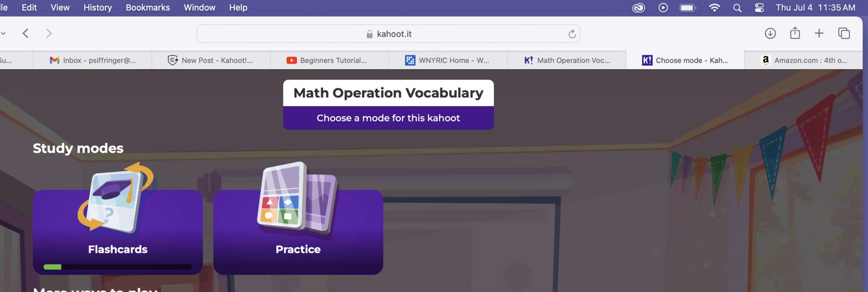This screenshot has width=868, height=292.
Task: Open the Safari downloads icon
Action: coord(770,34)
